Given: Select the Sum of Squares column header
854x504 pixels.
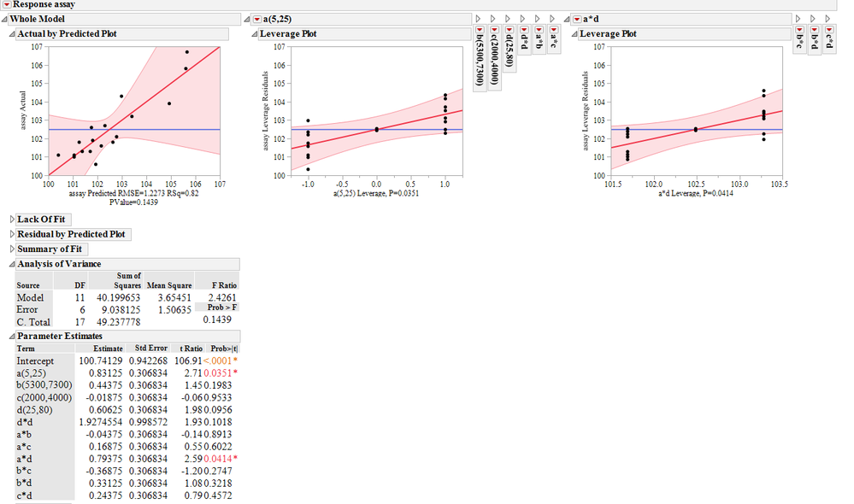Looking at the screenshot, I should (x=128, y=280).
